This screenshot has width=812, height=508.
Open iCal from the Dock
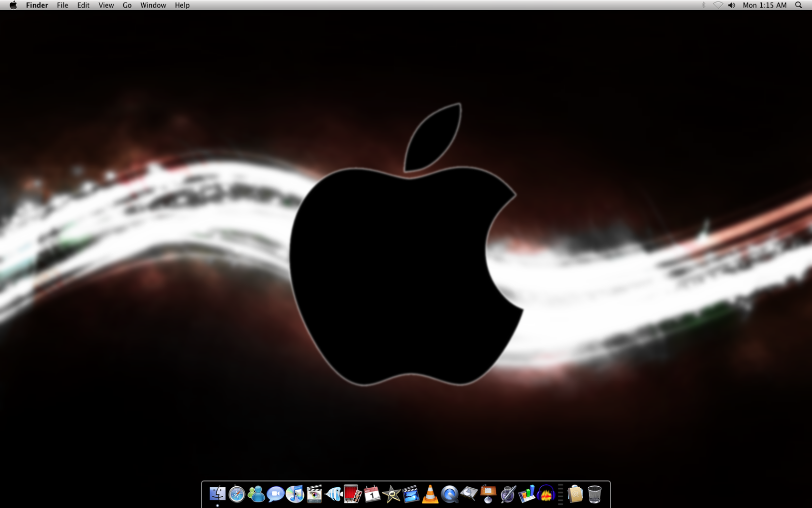click(372, 494)
